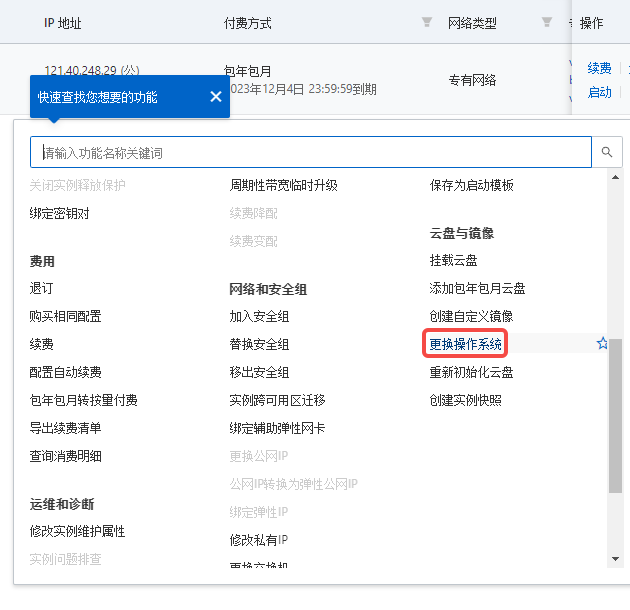Open the 付费方式 column filter icon
This screenshot has width=630, height=610.
pos(427,22)
